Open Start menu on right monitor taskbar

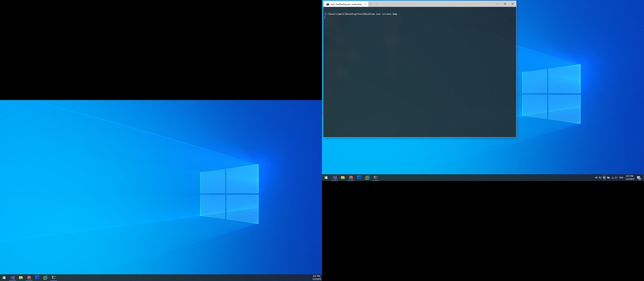click(326, 178)
